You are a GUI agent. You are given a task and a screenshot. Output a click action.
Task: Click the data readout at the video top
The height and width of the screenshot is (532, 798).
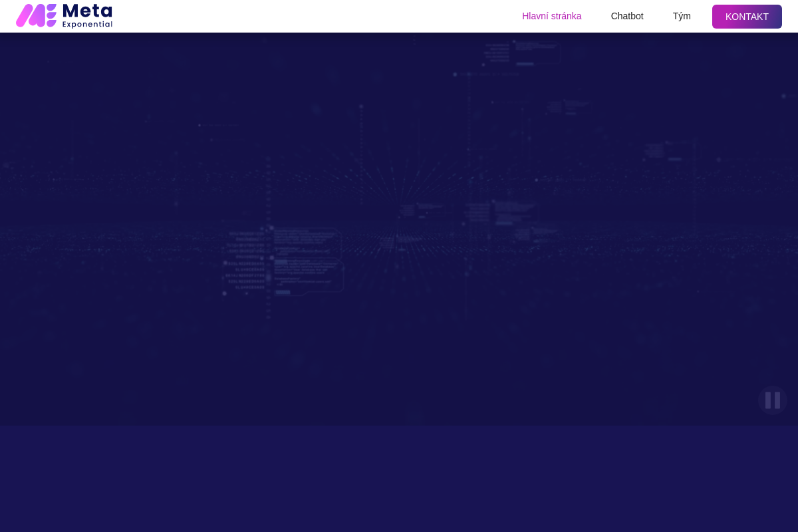tap(522, 53)
